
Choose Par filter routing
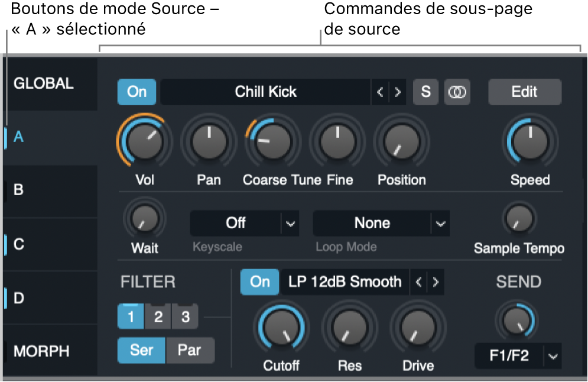click(x=190, y=351)
